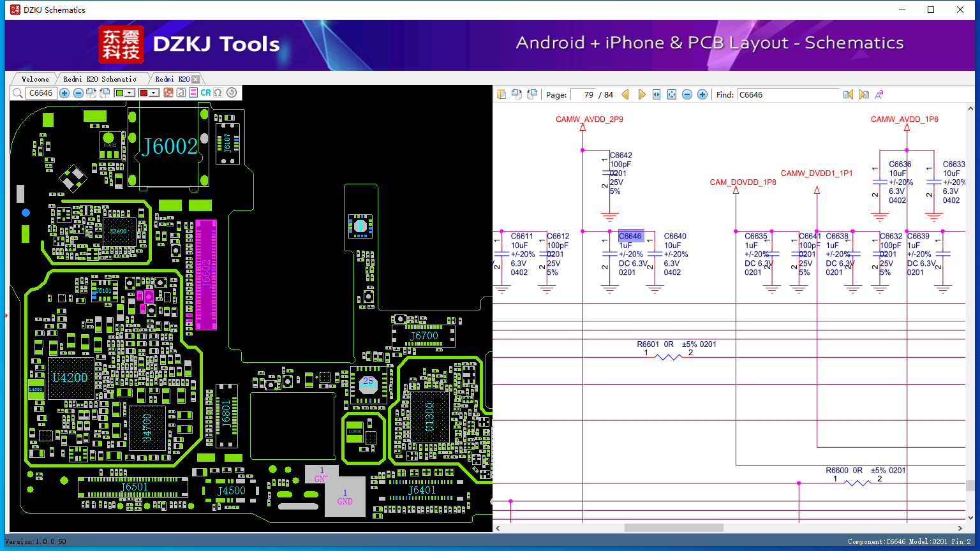Toggle the match case search option icon
Screen dimensions: 980x551
coord(879,94)
